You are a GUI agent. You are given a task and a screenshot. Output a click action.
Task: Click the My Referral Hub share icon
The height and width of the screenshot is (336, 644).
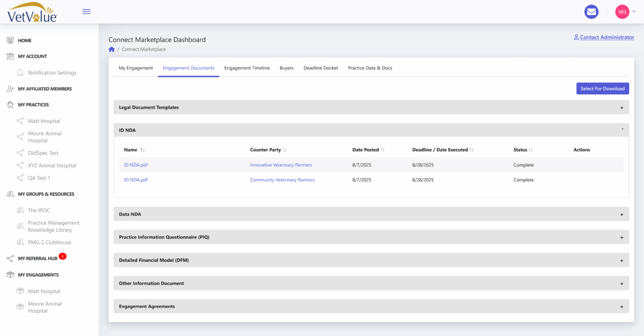(10, 259)
